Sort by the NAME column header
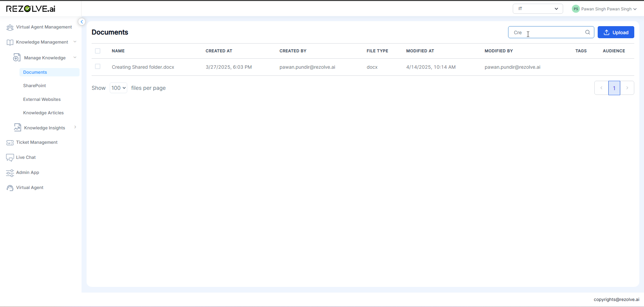 [118, 51]
